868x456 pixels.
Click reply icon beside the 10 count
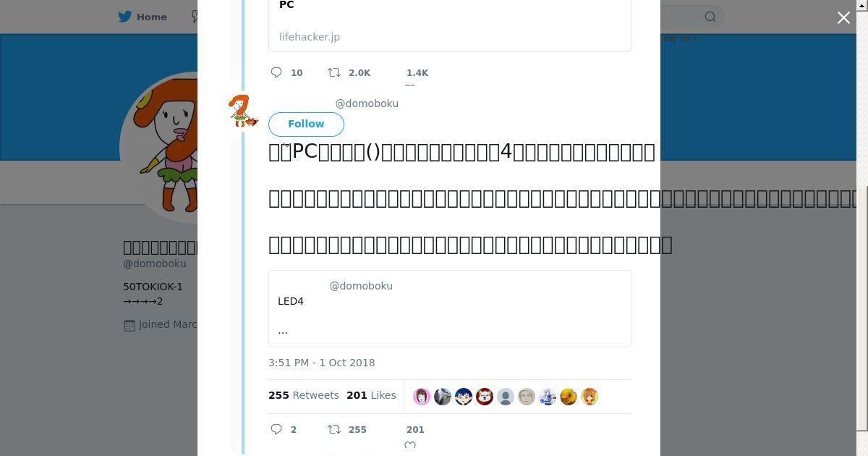point(276,72)
